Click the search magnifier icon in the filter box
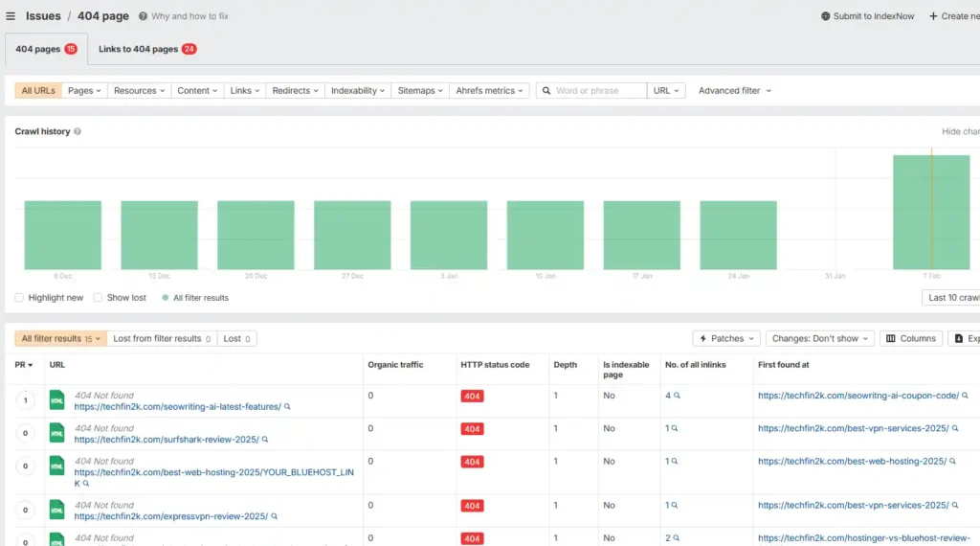Image resolution: width=980 pixels, height=546 pixels. 546,91
